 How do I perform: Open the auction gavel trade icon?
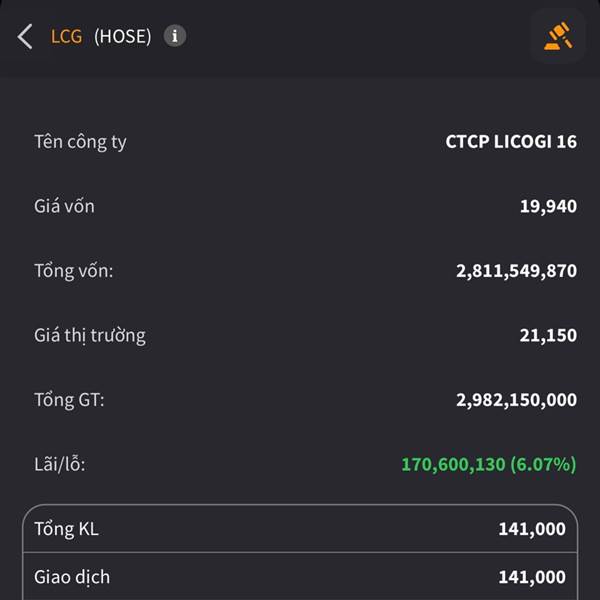(x=558, y=36)
